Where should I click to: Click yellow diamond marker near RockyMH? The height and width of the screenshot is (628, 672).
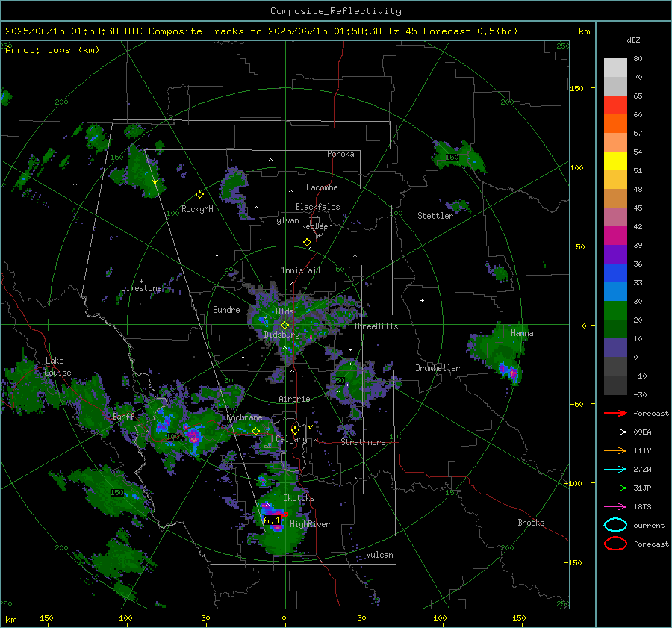pyautogui.click(x=199, y=195)
